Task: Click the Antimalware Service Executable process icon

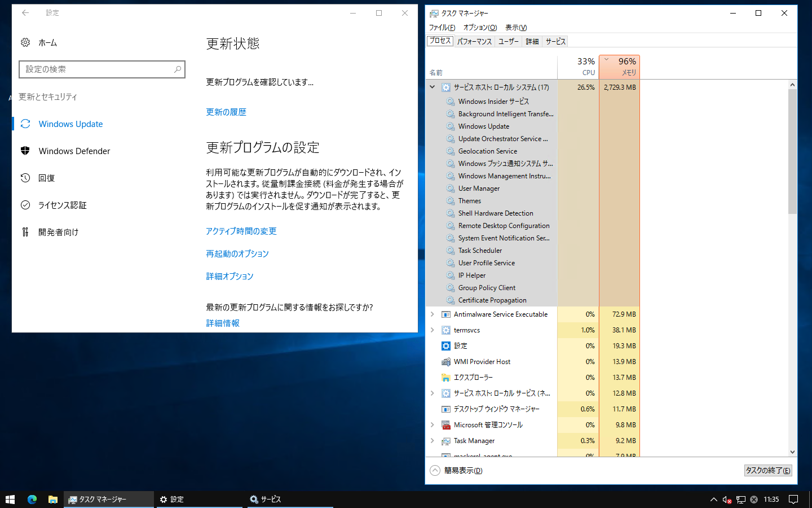Action: [x=446, y=314]
